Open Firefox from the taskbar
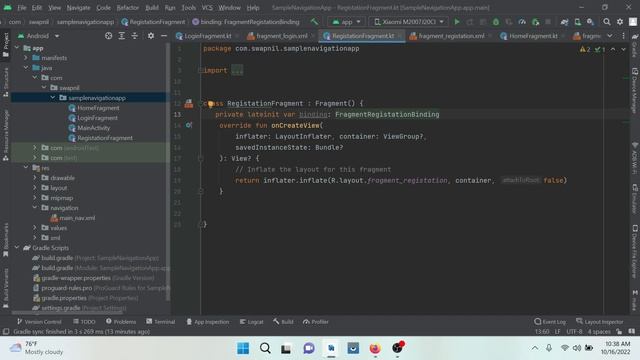 tap(375, 348)
